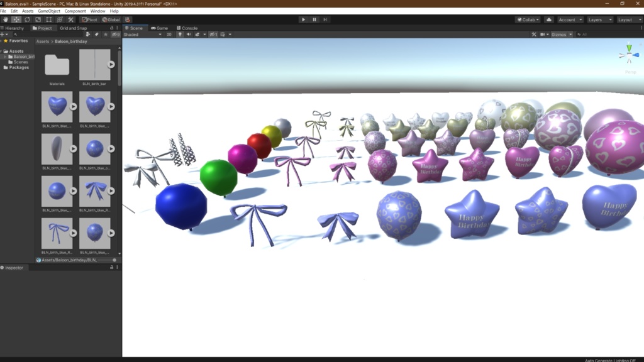This screenshot has height=362, width=644.
Task: Open the Collab dropdown
Action: click(x=528, y=19)
